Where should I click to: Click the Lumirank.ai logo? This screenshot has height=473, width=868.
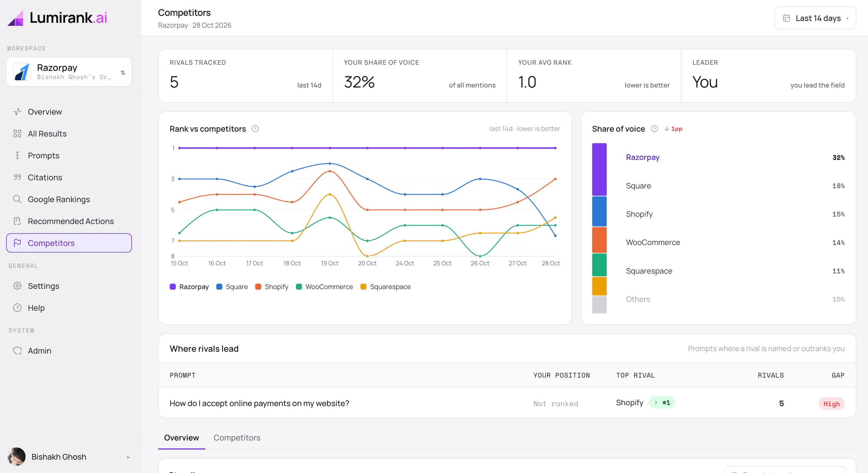[x=57, y=18]
